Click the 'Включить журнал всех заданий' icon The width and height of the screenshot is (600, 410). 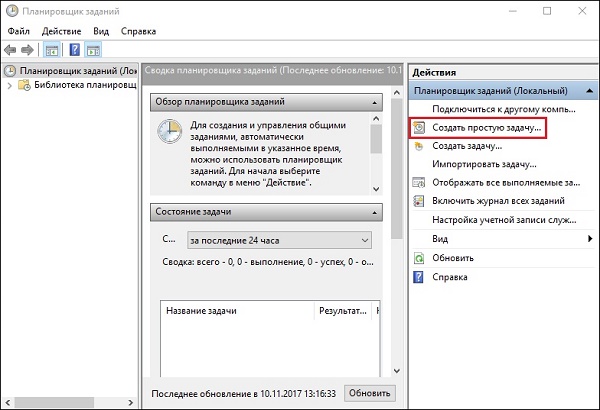click(x=419, y=201)
